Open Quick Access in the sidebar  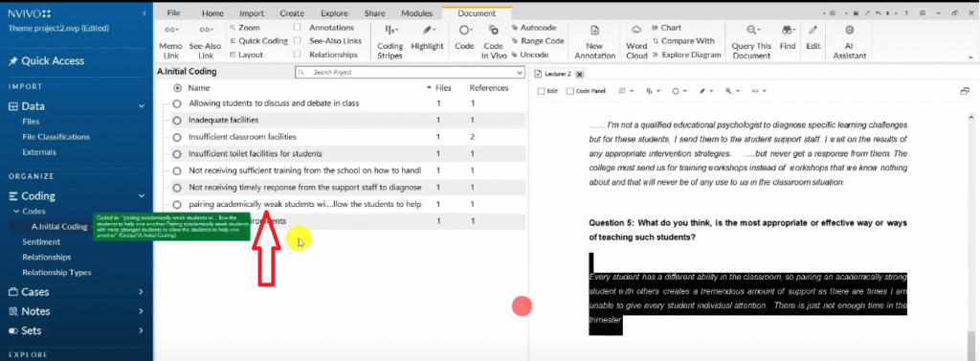[46, 60]
